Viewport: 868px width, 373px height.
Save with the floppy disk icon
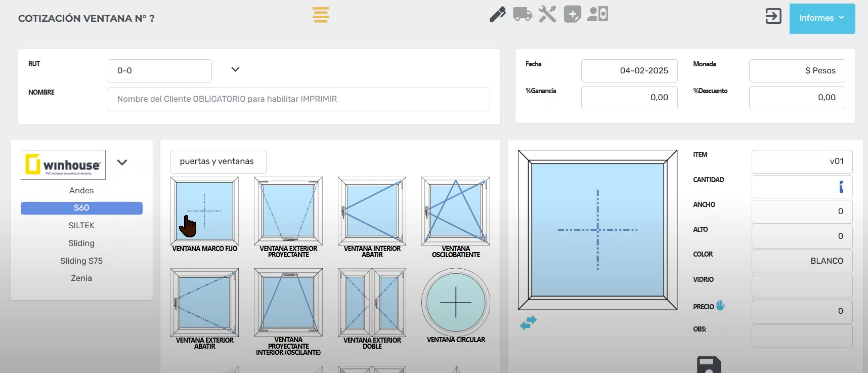click(709, 365)
